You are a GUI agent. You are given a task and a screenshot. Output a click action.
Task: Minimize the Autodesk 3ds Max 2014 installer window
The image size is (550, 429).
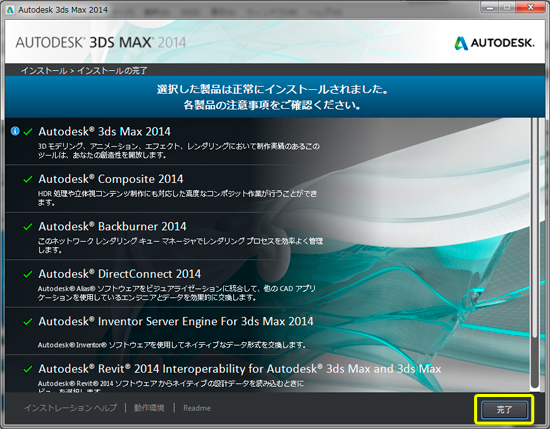[x=490, y=8]
